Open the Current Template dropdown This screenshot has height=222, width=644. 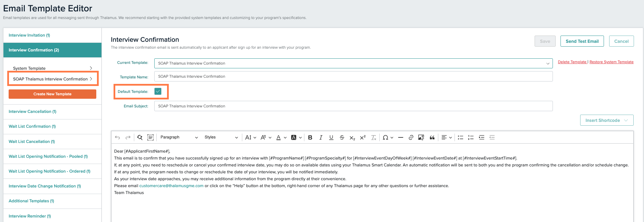pyautogui.click(x=353, y=63)
